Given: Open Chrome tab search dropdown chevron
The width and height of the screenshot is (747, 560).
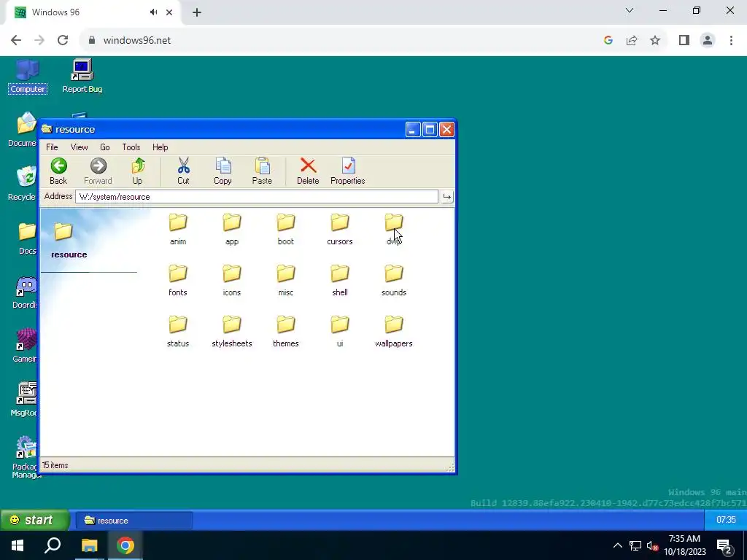Looking at the screenshot, I should click(x=630, y=10).
